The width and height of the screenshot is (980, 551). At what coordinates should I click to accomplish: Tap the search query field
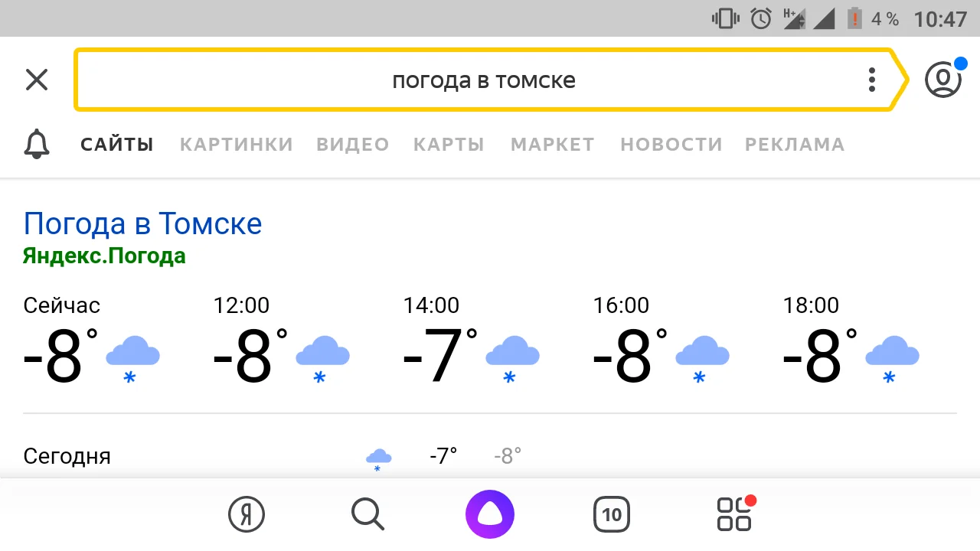click(x=484, y=80)
